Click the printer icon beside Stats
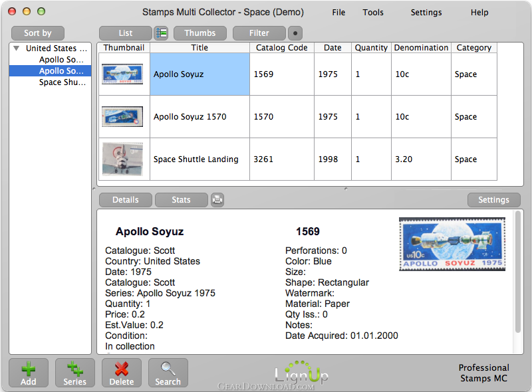532x392 pixels. click(217, 200)
